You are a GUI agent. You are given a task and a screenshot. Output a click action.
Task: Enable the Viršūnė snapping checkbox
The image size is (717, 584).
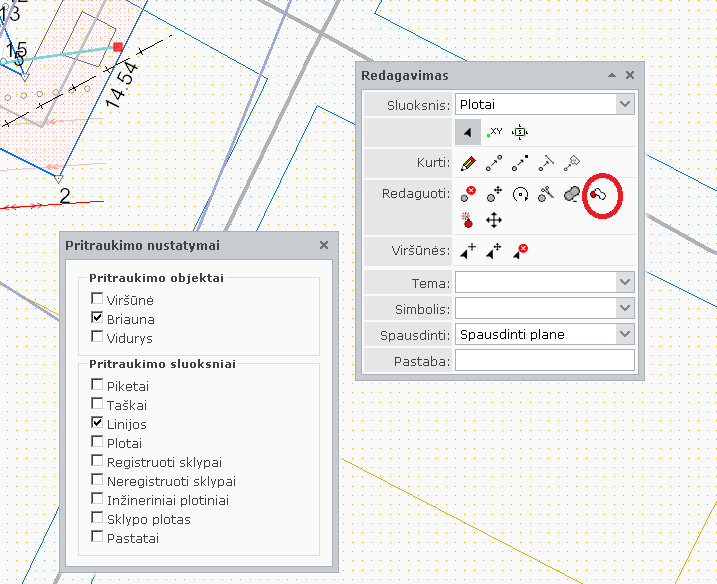[x=97, y=299]
